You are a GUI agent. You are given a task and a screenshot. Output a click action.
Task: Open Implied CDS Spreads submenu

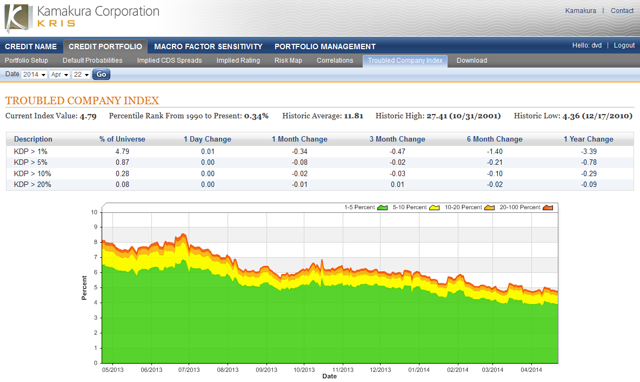(169, 60)
